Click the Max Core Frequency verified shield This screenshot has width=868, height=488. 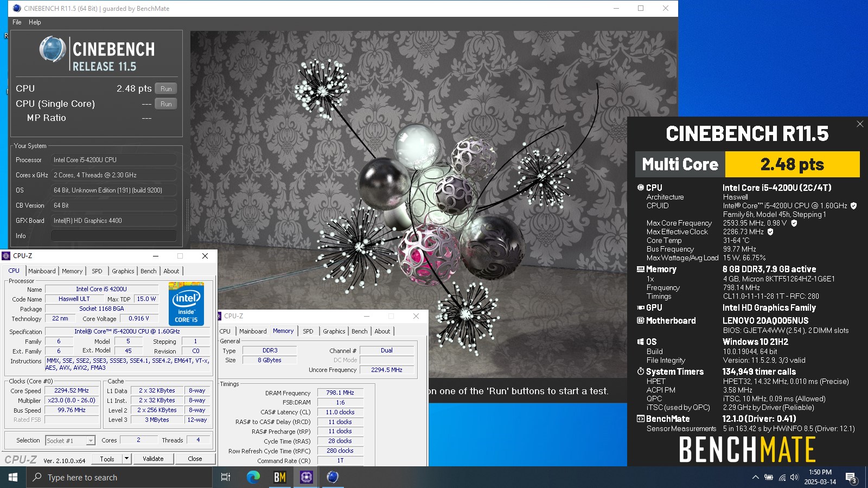tap(794, 223)
